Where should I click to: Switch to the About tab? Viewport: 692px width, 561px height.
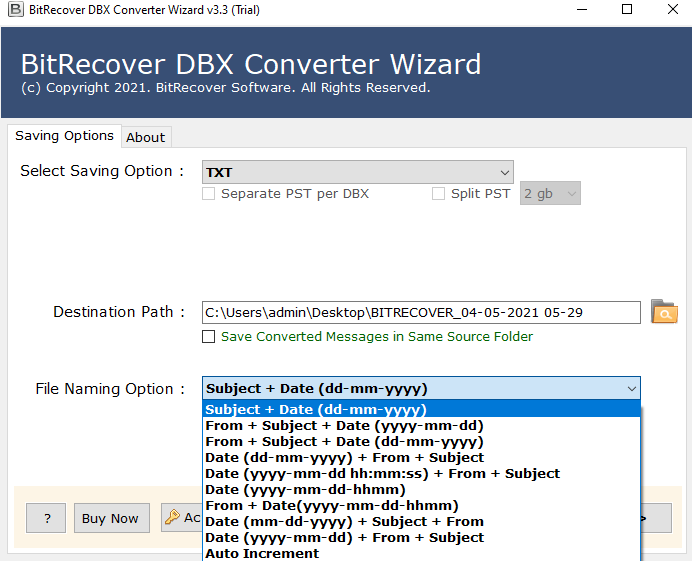[x=146, y=137]
